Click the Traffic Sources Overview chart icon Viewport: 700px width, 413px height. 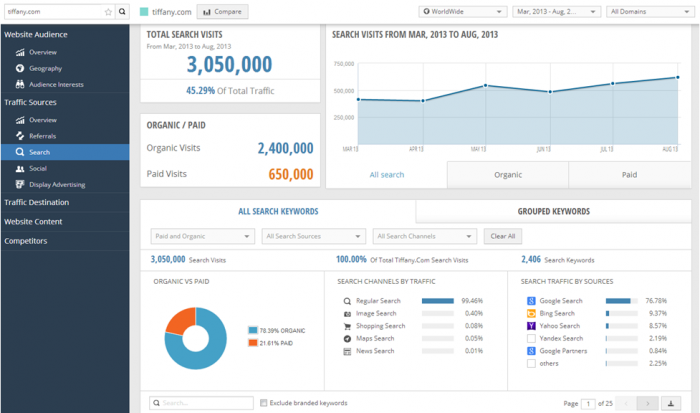(x=20, y=120)
